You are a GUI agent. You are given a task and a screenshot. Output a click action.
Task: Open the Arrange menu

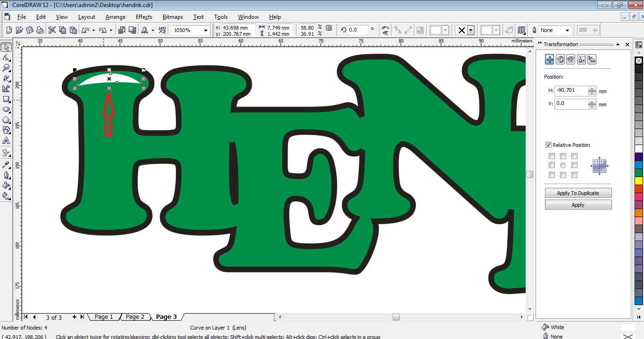click(116, 17)
